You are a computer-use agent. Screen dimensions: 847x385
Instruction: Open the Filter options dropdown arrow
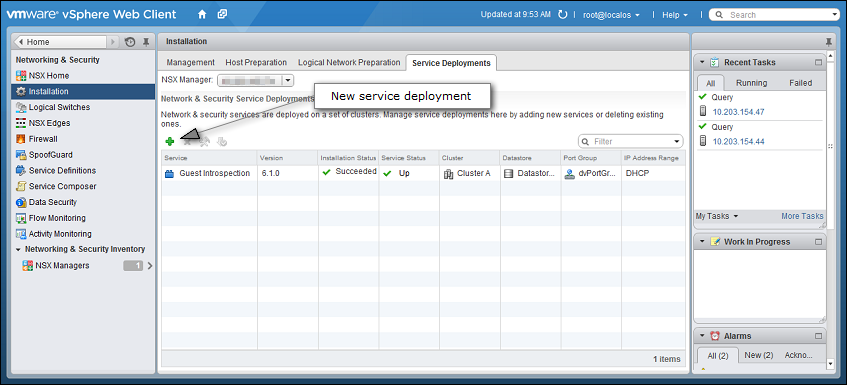click(676, 141)
